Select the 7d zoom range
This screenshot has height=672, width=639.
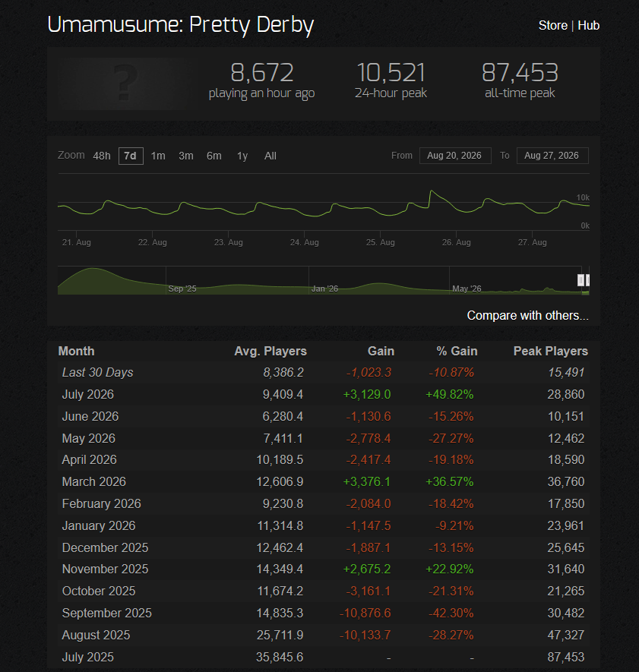pos(131,156)
